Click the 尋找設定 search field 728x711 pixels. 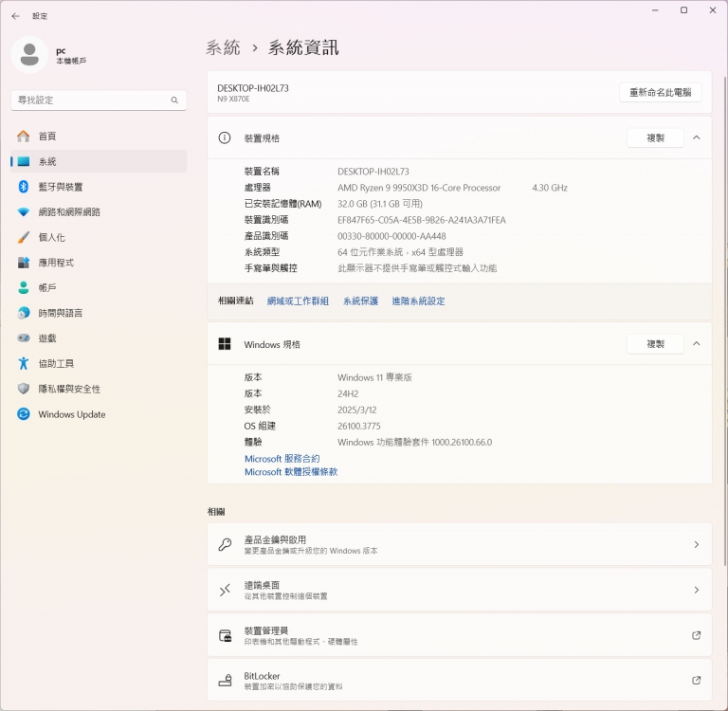99,100
